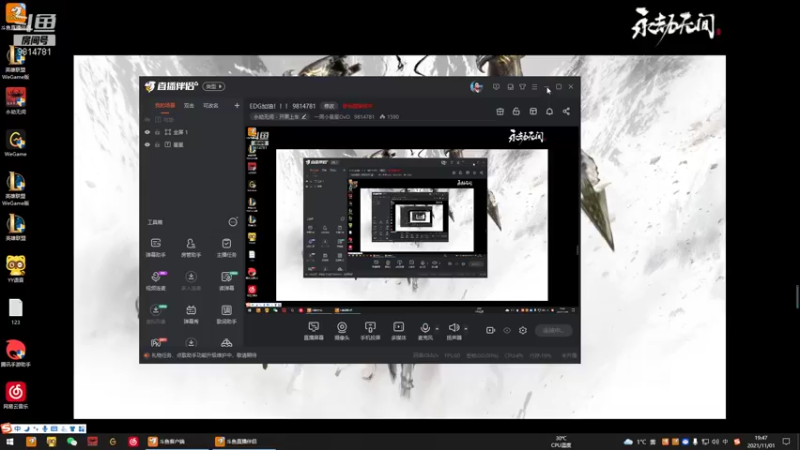800x450 pixels.
Task: Open the 房管助手 tool
Action: pos(191,247)
